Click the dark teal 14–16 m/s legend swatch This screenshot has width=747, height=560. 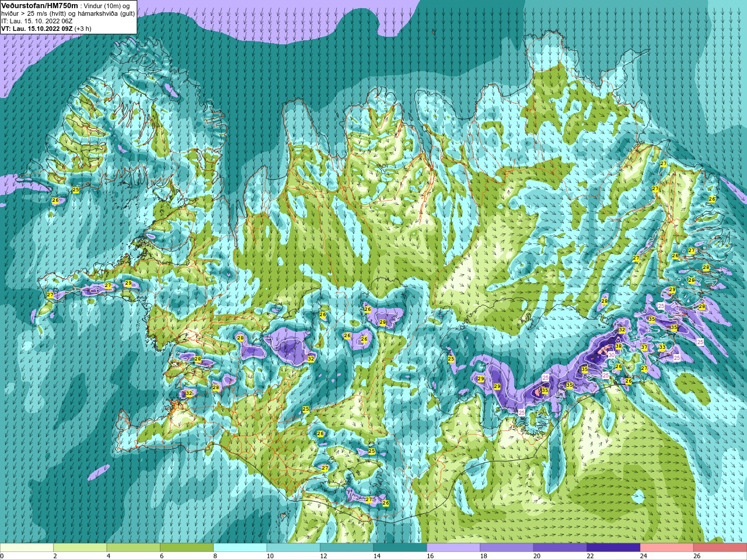coord(400,548)
